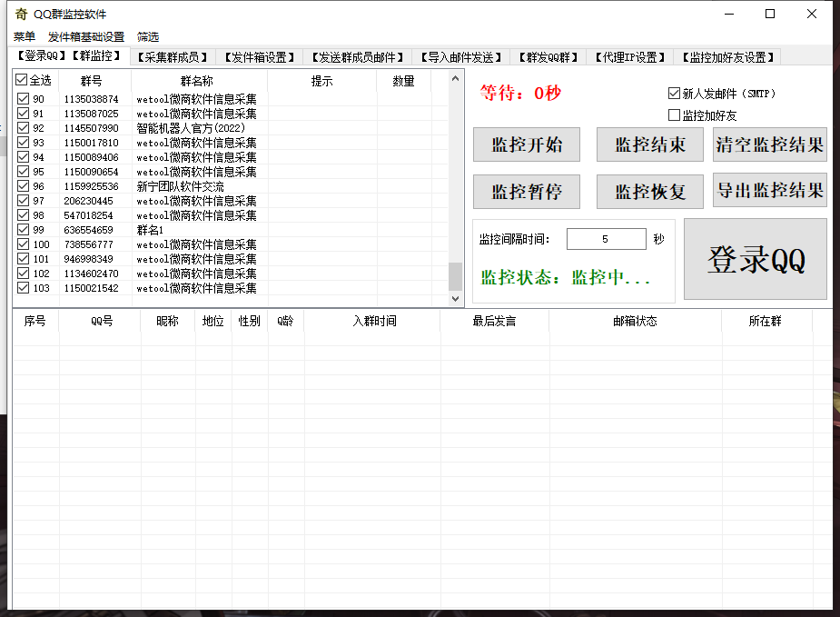This screenshot has width=840, height=617.
Task: Switch to 【采集群成员】 tab
Action: tap(173, 57)
